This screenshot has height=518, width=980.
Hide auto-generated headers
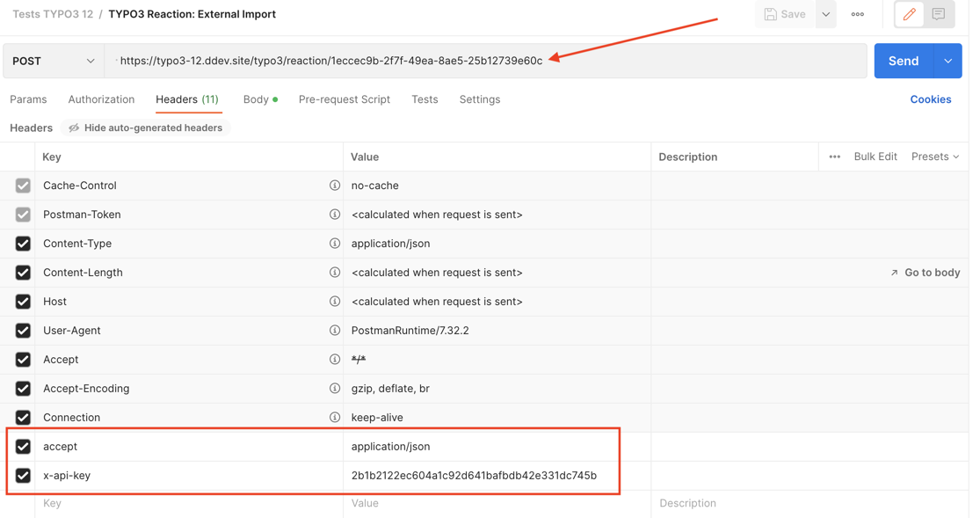pos(145,128)
